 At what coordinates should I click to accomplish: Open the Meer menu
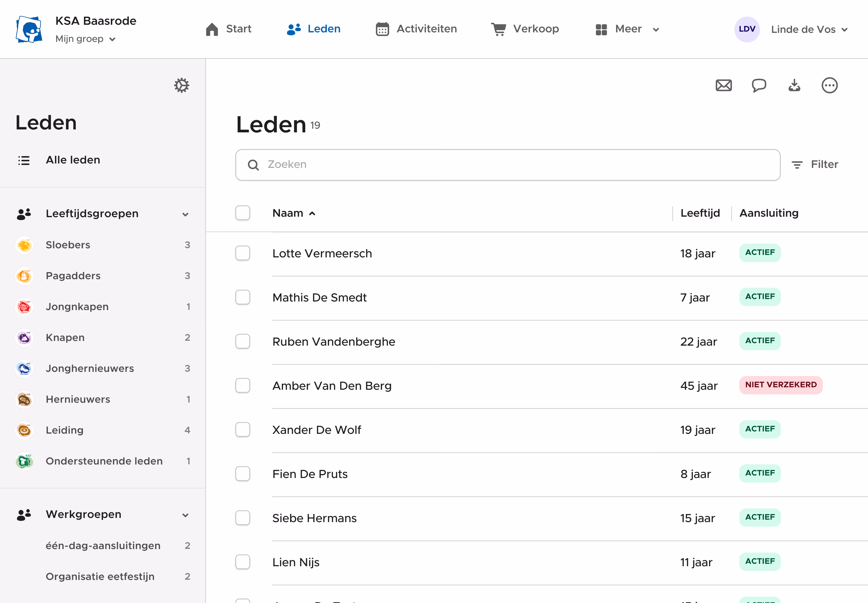pyautogui.click(x=627, y=29)
